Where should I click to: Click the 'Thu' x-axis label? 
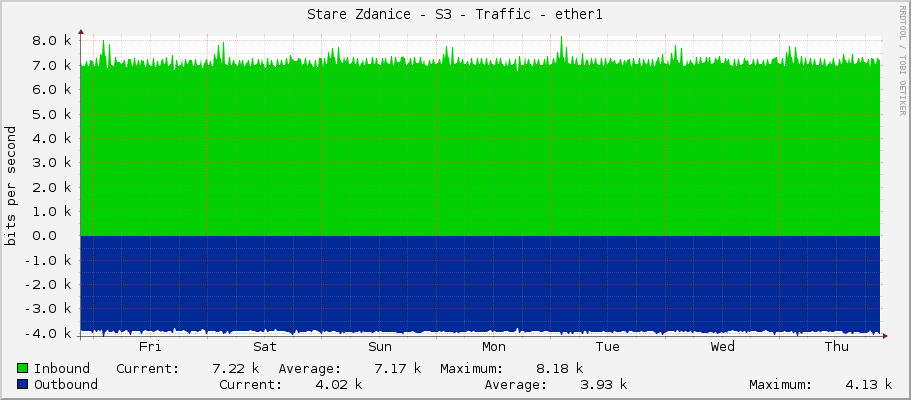(837, 347)
